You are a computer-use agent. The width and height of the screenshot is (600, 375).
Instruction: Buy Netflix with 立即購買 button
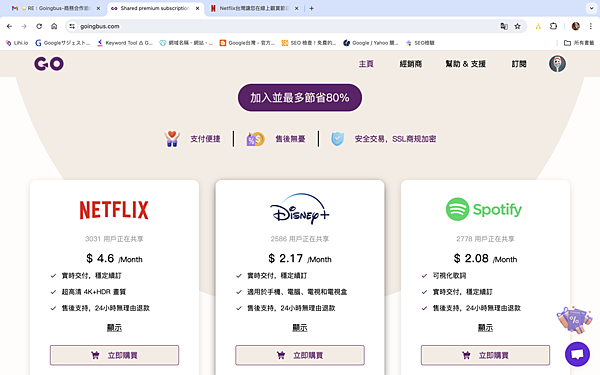coord(114,355)
